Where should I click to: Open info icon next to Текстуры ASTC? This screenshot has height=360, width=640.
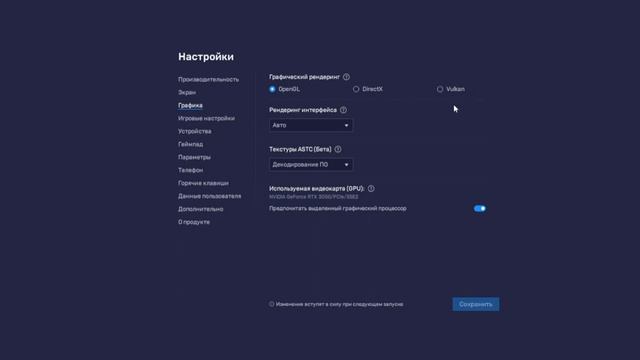coord(338,149)
